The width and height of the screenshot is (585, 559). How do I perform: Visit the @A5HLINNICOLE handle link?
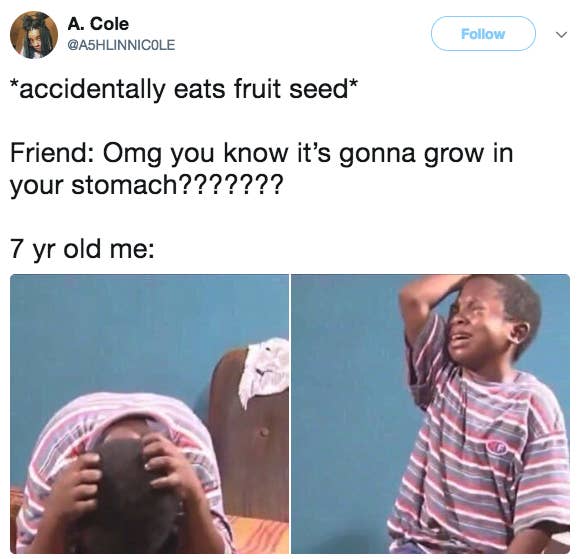point(121,45)
